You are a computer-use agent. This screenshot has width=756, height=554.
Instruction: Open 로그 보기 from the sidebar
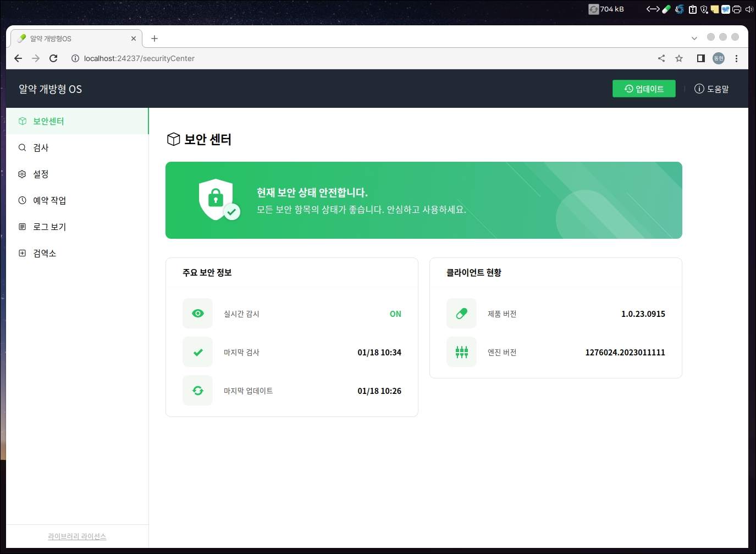click(x=49, y=227)
